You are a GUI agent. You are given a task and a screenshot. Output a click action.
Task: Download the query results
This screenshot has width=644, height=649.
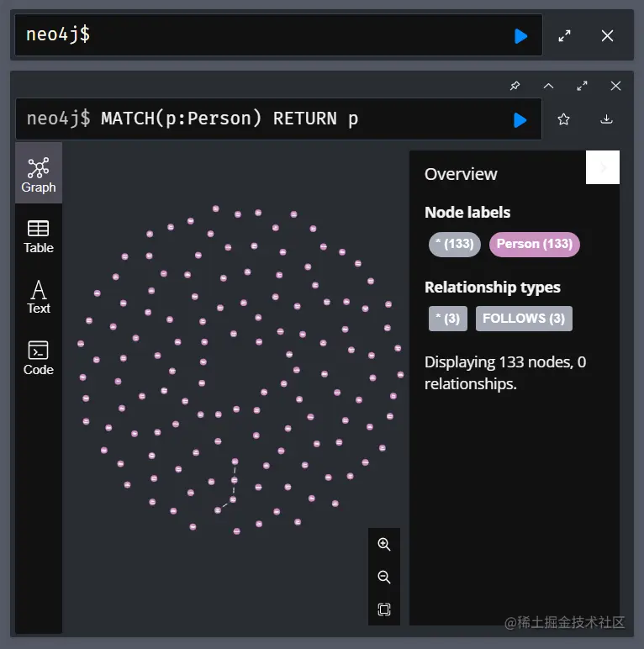pos(606,119)
